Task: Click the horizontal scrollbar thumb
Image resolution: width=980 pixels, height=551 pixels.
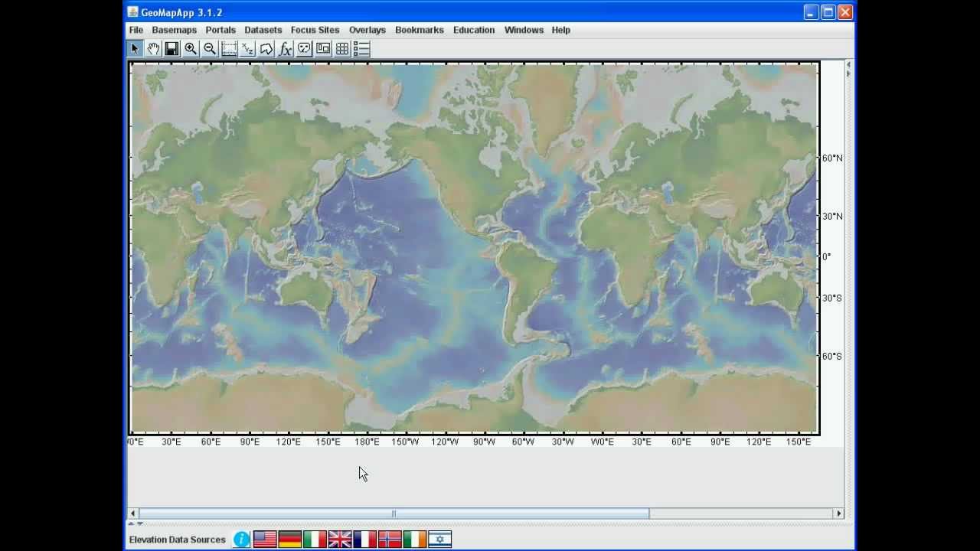Action: point(394,514)
